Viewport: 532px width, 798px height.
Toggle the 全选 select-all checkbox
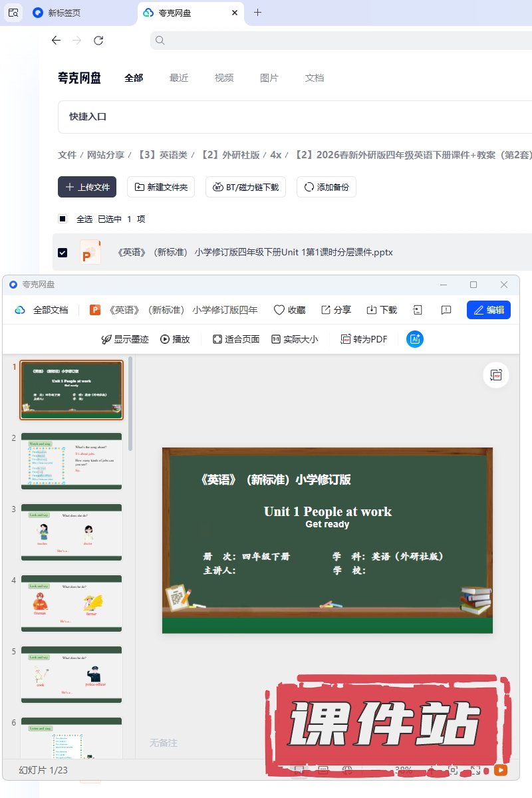point(63,219)
